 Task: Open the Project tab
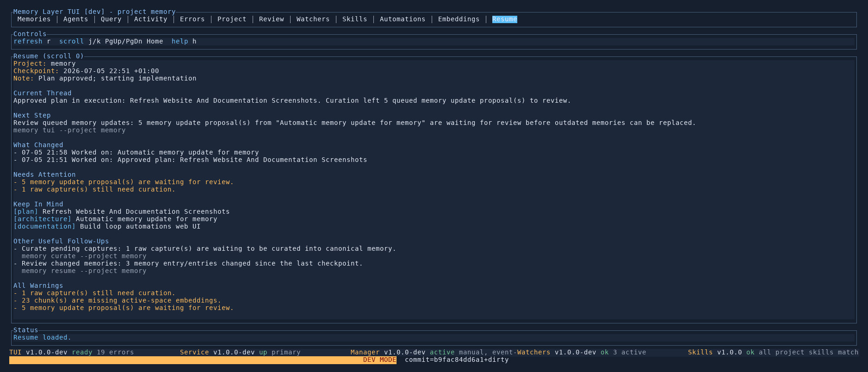click(232, 19)
